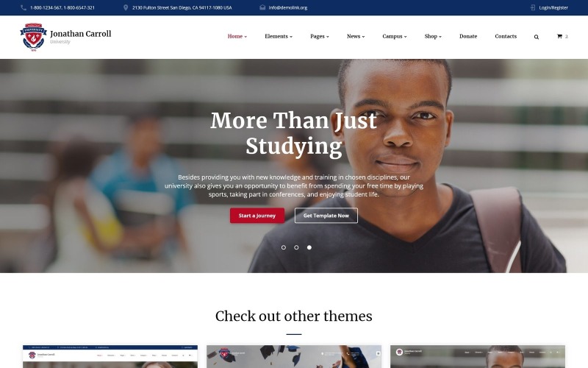Click the Jonathan Carroll University crest logo
This screenshot has width=588, height=368.
[33, 37]
